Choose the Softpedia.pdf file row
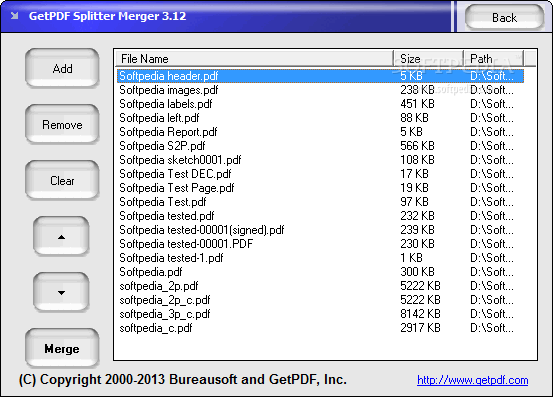553x397 pixels. coord(320,272)
